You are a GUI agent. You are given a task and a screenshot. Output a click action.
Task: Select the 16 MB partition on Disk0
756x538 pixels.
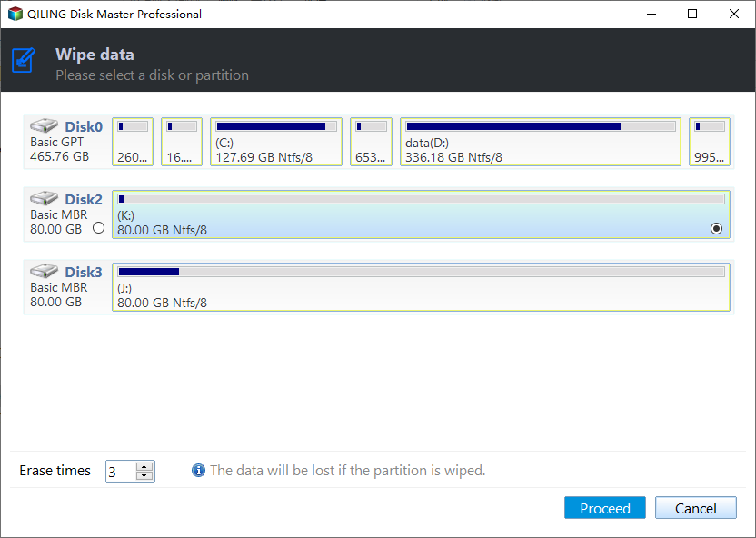pyautogui.click(x=182, y=142)
